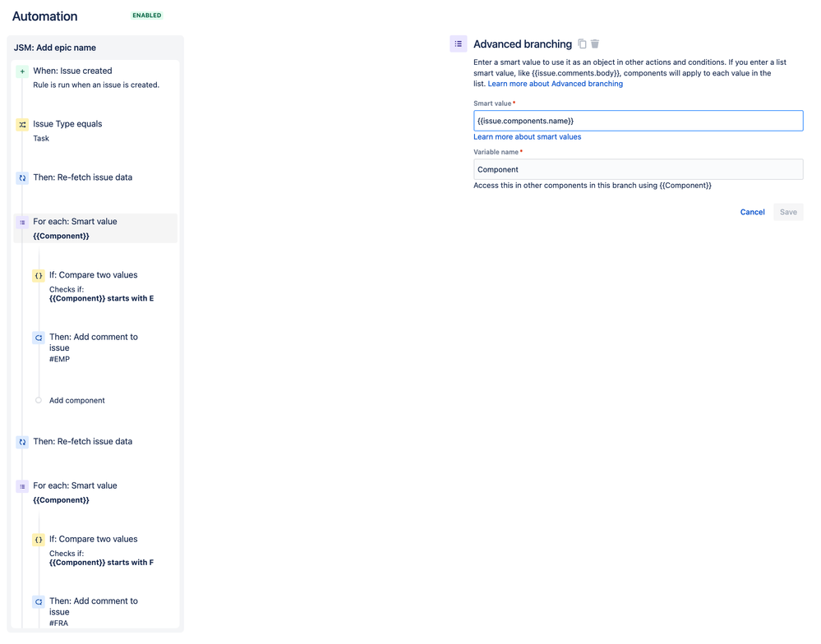Click the yellow condition icon on Issue Type equals
The image size is (821, 644).
click(22, 125)
